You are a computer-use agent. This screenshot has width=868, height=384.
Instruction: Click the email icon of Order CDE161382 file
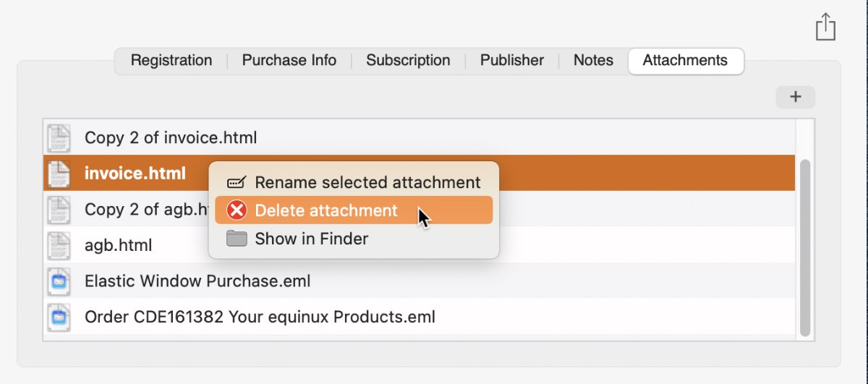tap(59, 317)
